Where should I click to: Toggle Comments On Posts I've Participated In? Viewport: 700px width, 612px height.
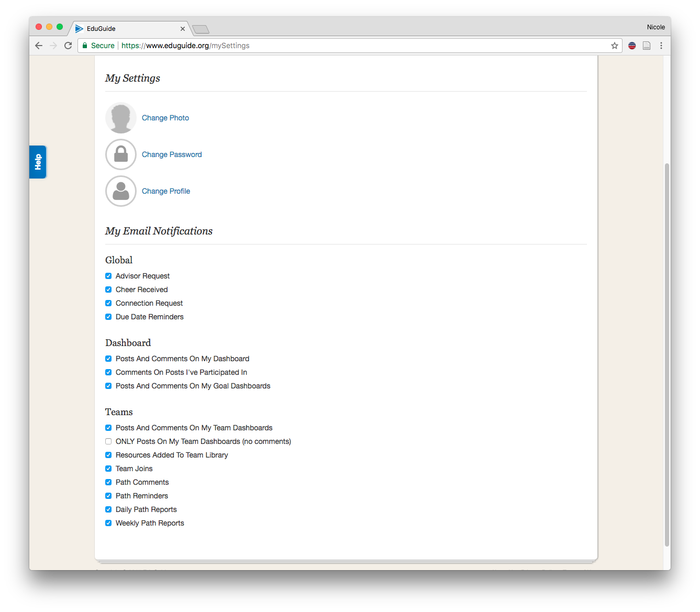(108, 372)
